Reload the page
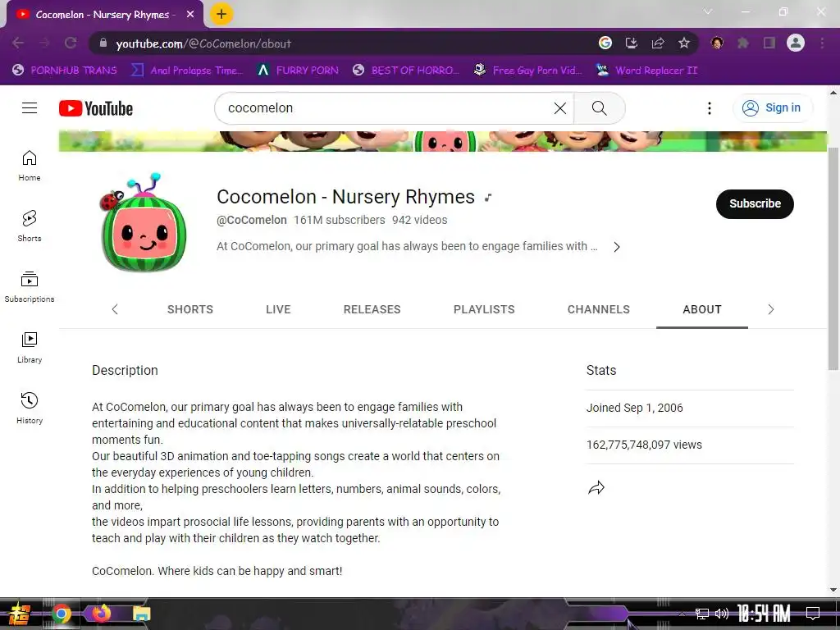 71,43
